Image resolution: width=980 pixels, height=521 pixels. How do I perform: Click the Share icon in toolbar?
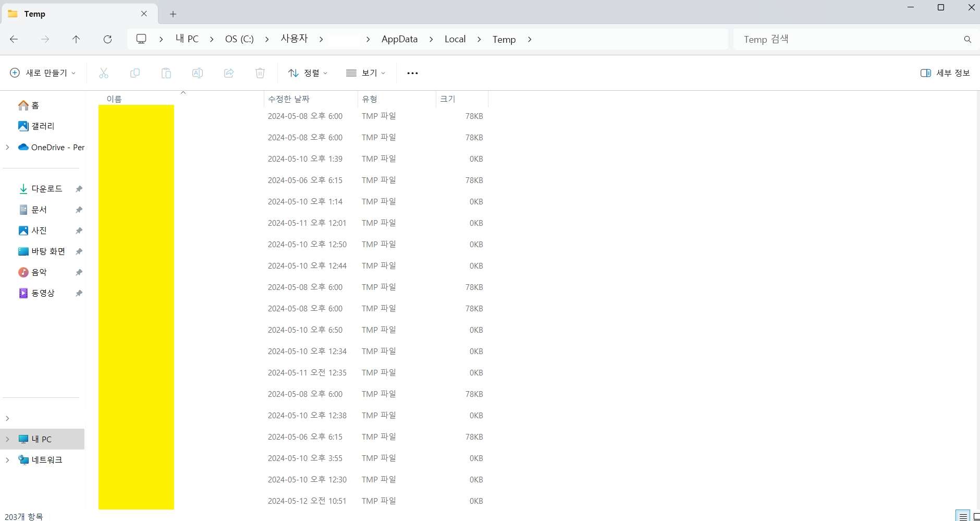click(229, 73)
